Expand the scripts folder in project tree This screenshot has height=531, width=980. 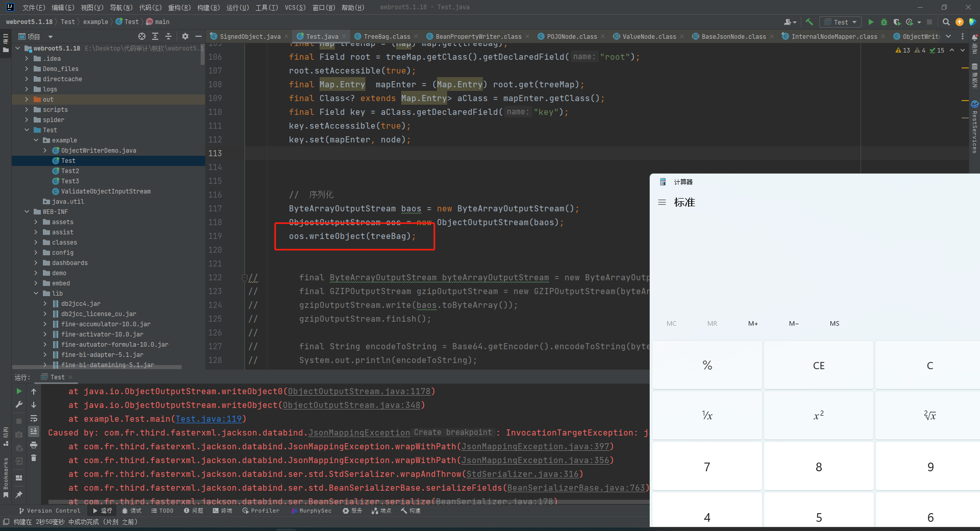pyautogui.click(x=27, y=110)
